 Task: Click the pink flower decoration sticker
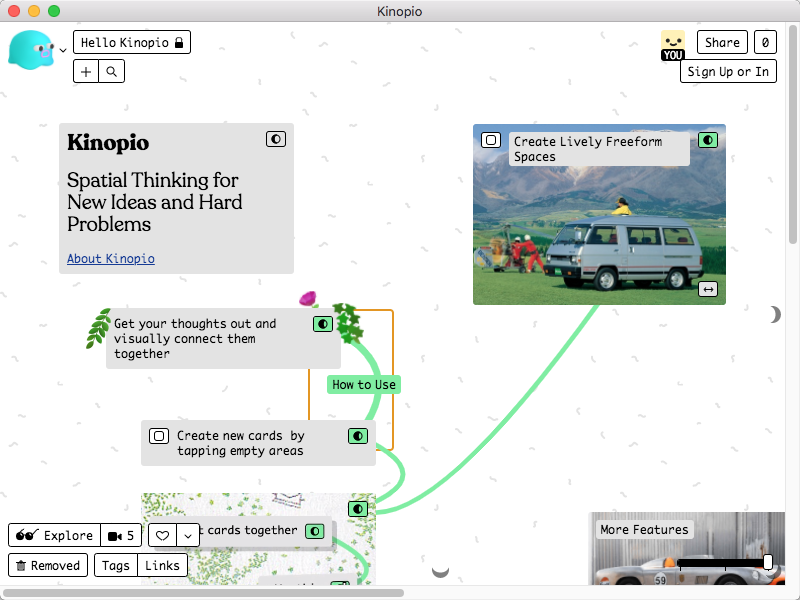pos(308,298)
